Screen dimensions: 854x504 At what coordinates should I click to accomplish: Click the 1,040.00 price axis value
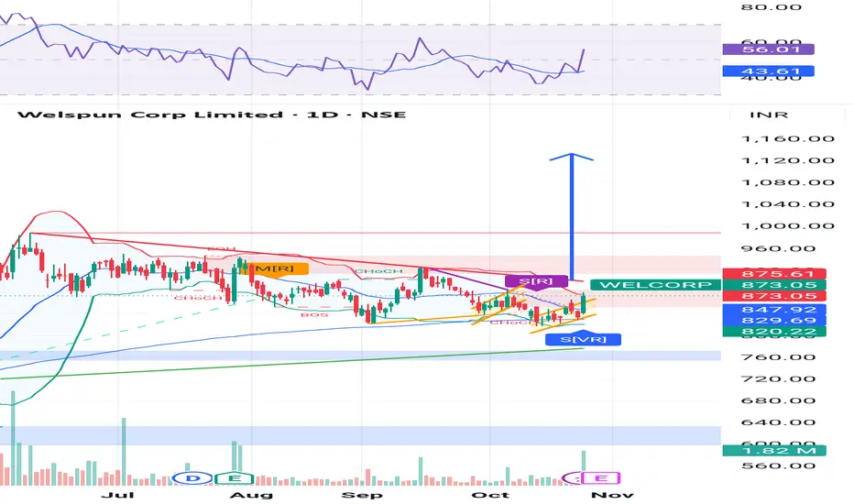(788, 204)
